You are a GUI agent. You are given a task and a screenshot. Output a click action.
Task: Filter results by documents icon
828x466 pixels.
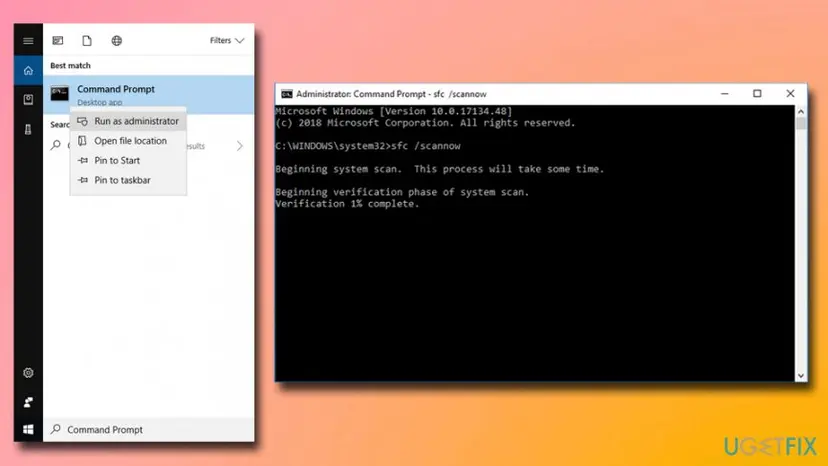pyautogui.click(x=87, y=41)
